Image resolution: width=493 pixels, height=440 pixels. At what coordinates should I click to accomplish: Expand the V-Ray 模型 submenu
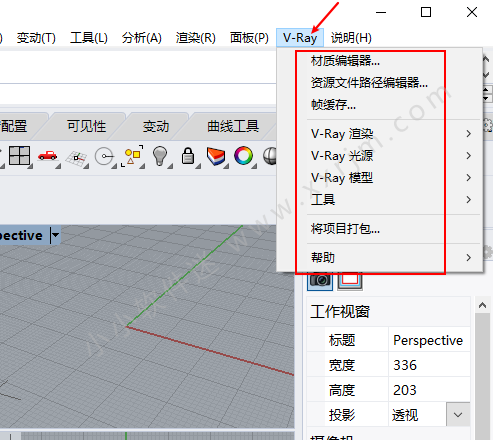379,178
